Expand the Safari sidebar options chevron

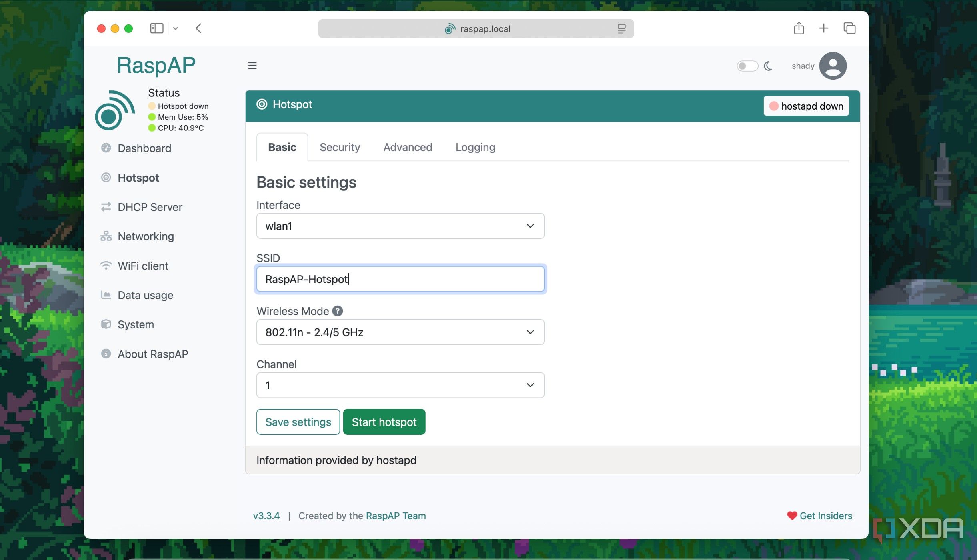175,28
